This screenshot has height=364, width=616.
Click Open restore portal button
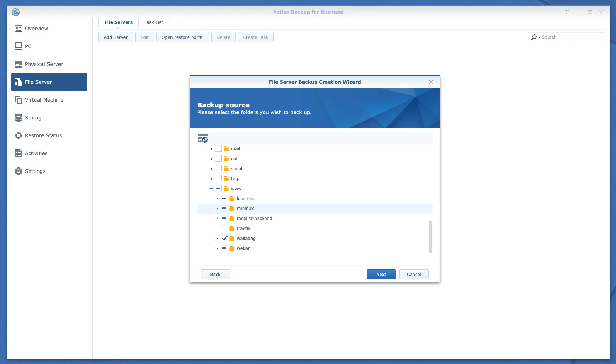[183, 37]
